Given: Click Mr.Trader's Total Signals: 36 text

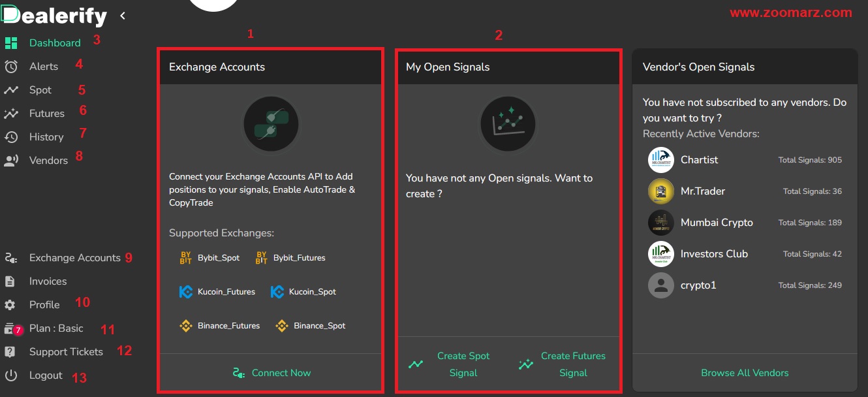Looking at the screenshot, I should (x=813, y=191).
